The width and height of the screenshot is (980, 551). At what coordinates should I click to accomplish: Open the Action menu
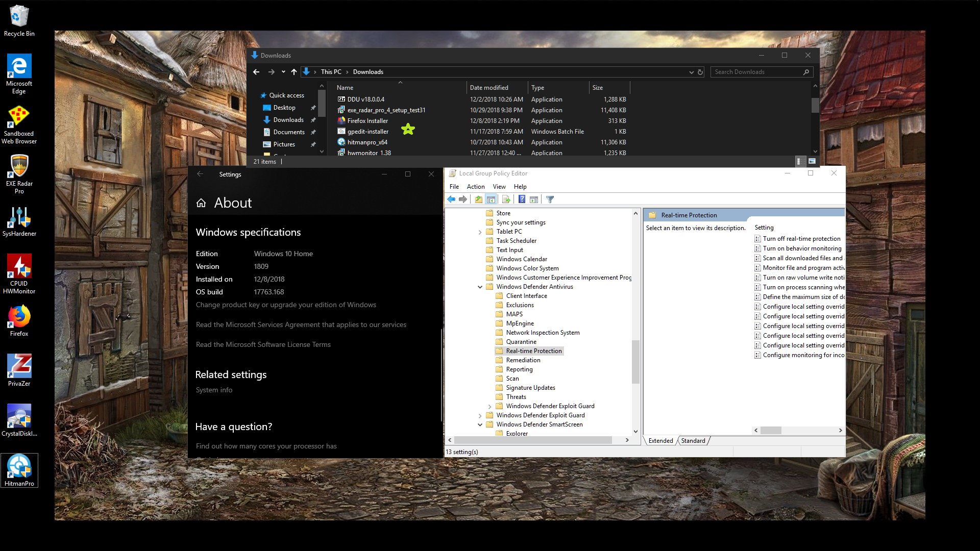point(475,187)
